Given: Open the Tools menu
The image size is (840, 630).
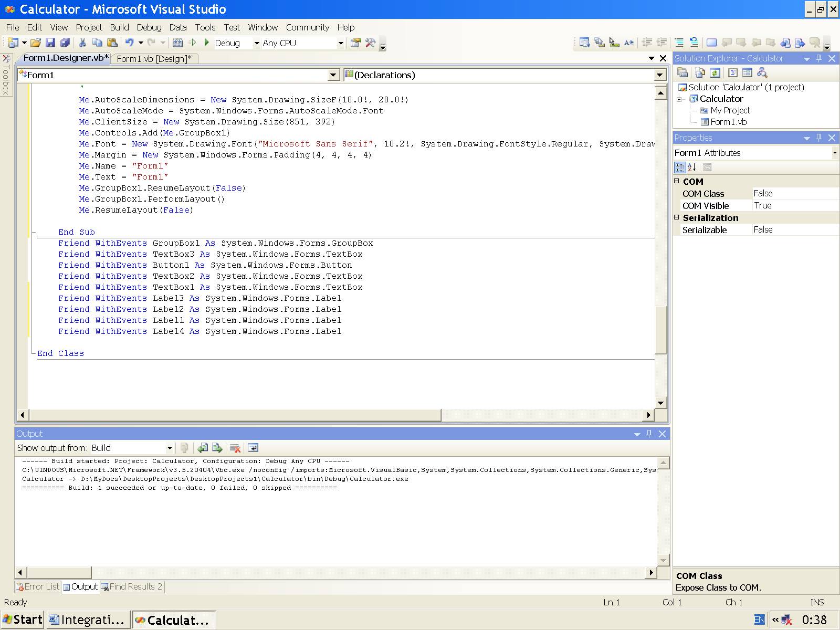Looking at the screenshot, I should [205, 27].
